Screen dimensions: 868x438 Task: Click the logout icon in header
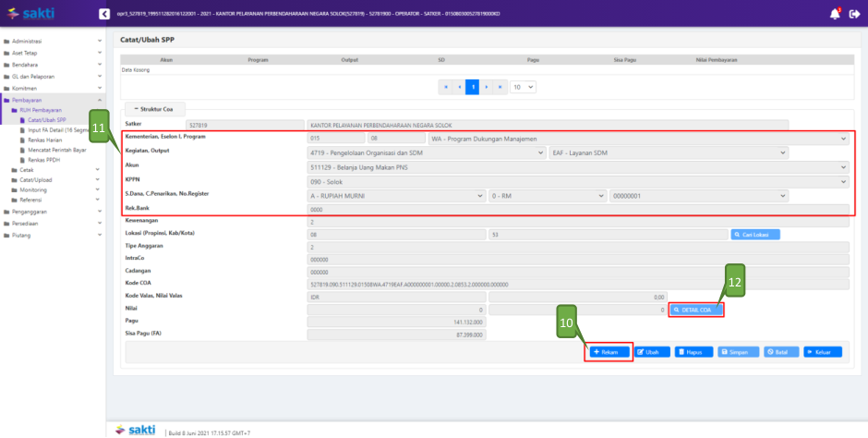[853, 14]
